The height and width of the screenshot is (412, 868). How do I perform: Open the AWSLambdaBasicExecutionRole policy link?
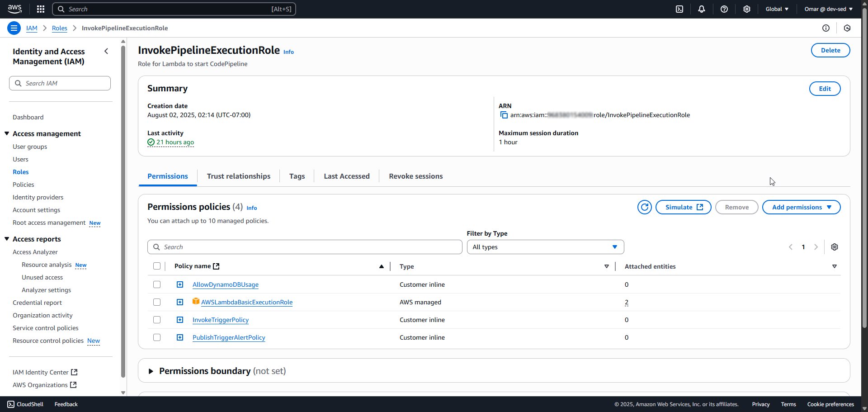tap(247, 302)
